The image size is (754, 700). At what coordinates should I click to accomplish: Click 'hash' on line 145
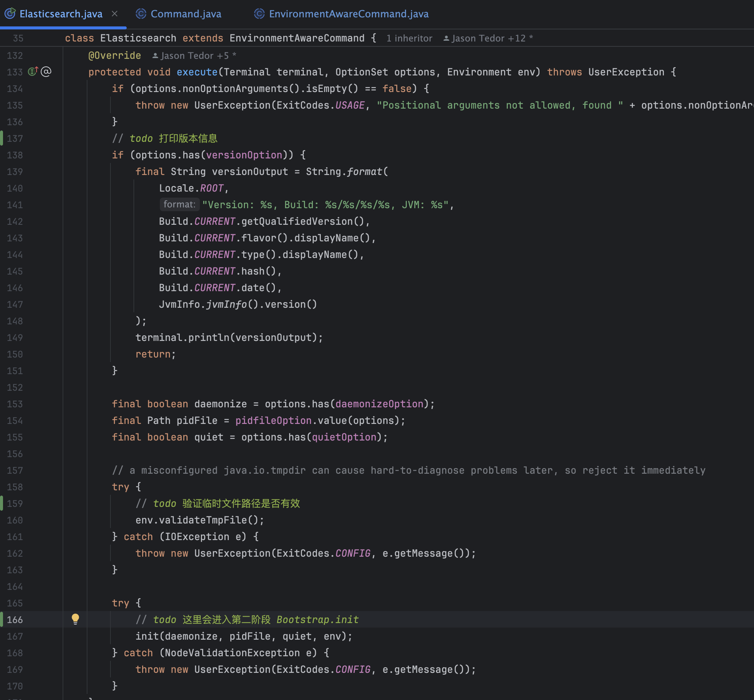253,271
